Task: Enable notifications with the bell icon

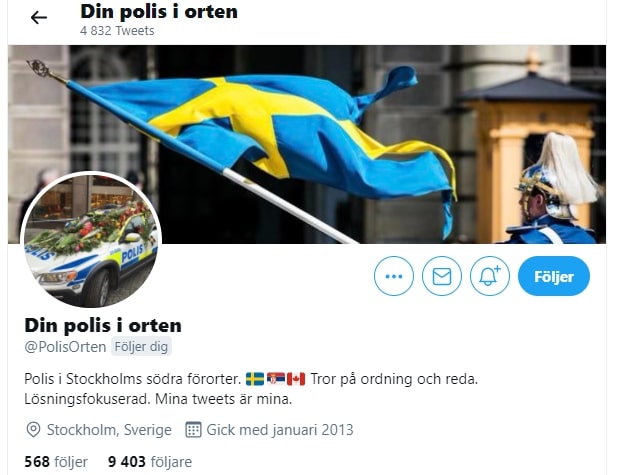Action: tap(490, 276)
